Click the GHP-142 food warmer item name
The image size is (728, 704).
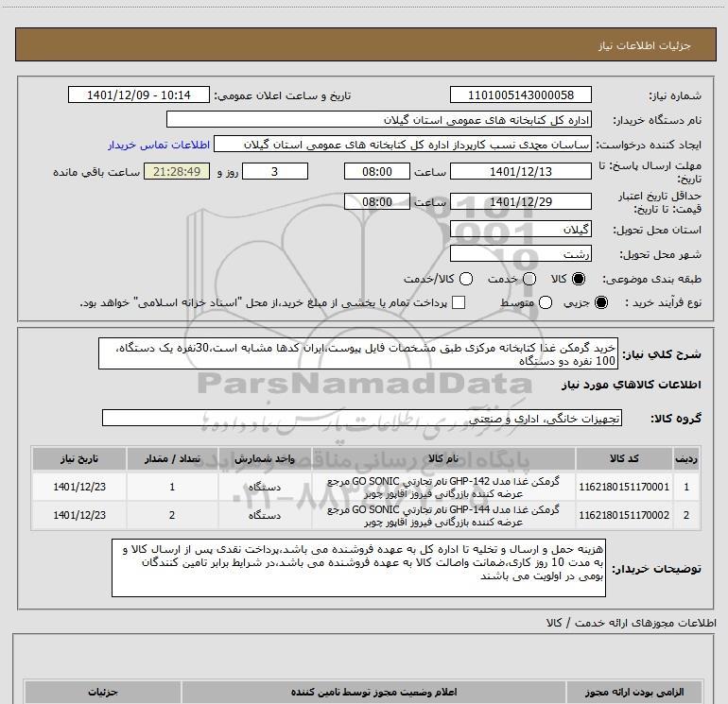tap(442, 488)
